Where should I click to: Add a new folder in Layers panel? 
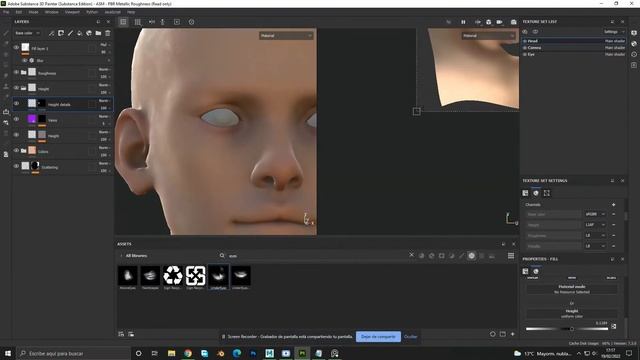(98, 33)
